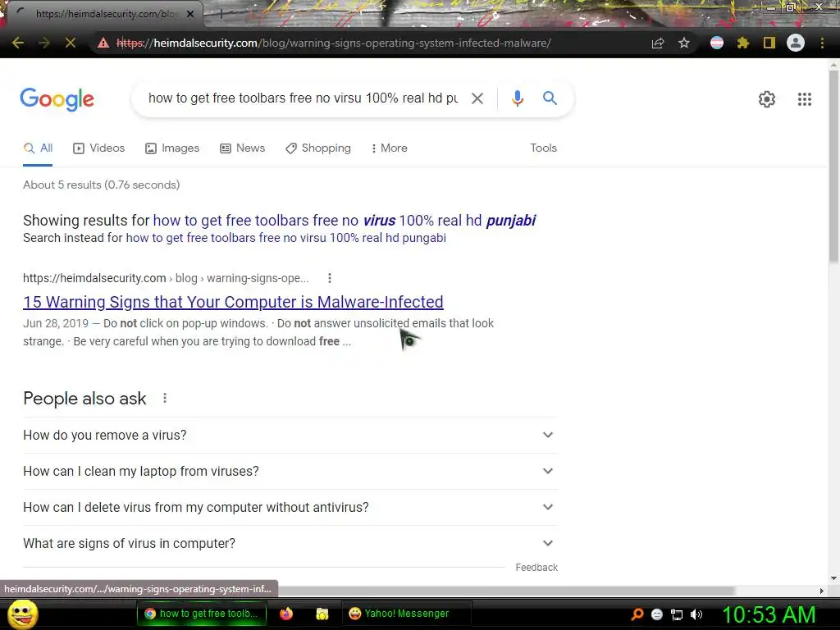Click the volume speaker tray icon
840x630 pixels.
pos(696,614)
